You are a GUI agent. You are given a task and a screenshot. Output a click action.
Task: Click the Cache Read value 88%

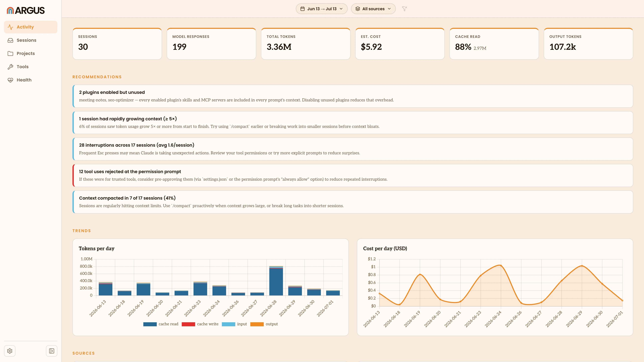pos(463,47)
